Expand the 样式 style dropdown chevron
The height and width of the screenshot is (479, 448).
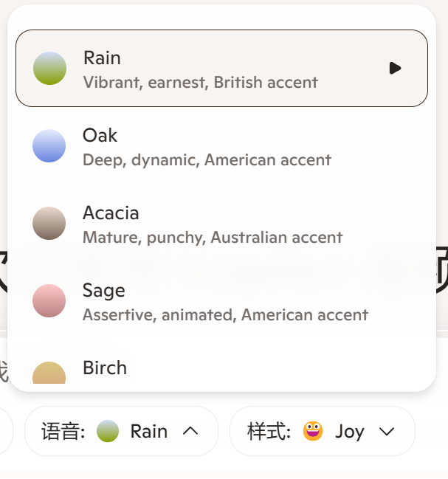click(x=387, y=432)
